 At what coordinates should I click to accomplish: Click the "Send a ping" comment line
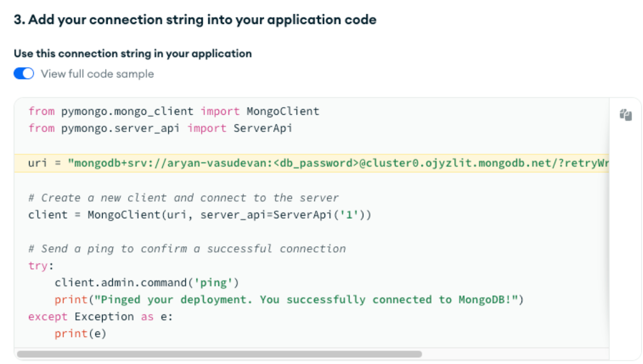coord(187,249)
